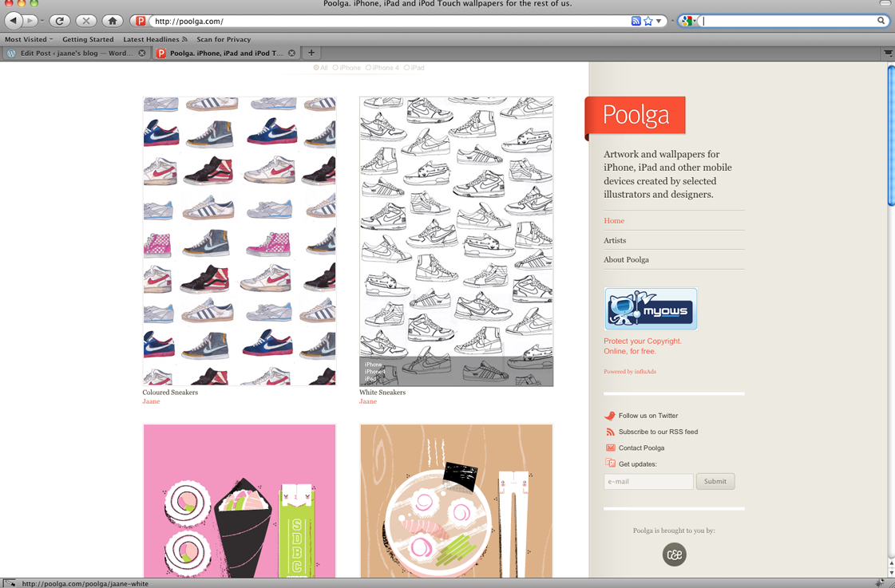Click the browser reload icon
Screen dimensions: 895x588
click(x=59, y=22)
